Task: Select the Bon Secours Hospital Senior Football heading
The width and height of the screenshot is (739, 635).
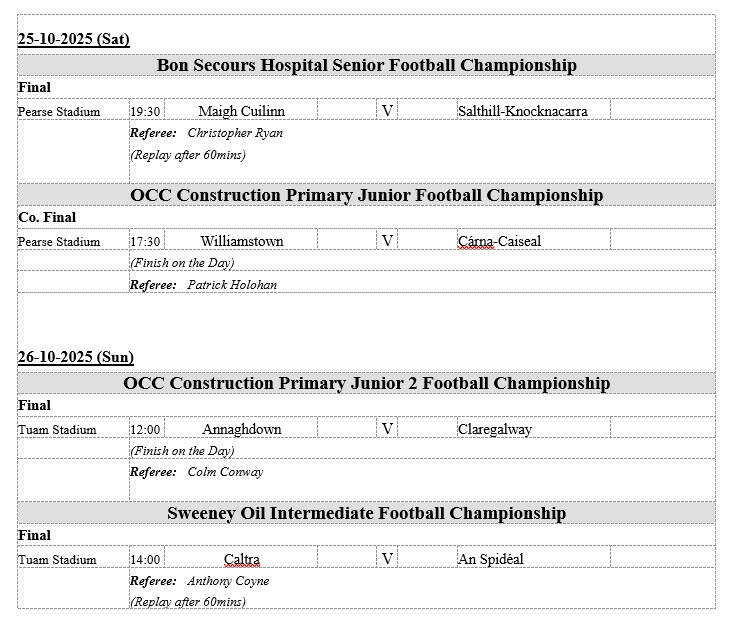Action: (366, 65)
